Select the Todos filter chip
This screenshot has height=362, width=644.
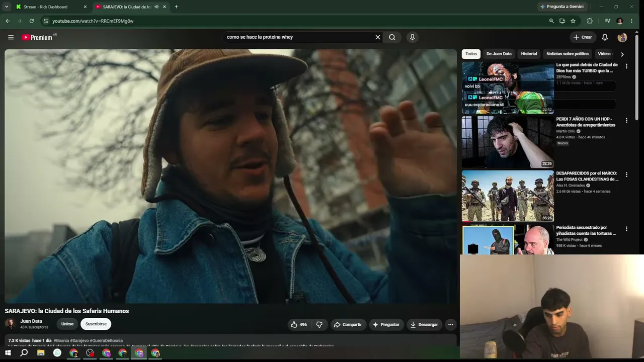point(471,54)
